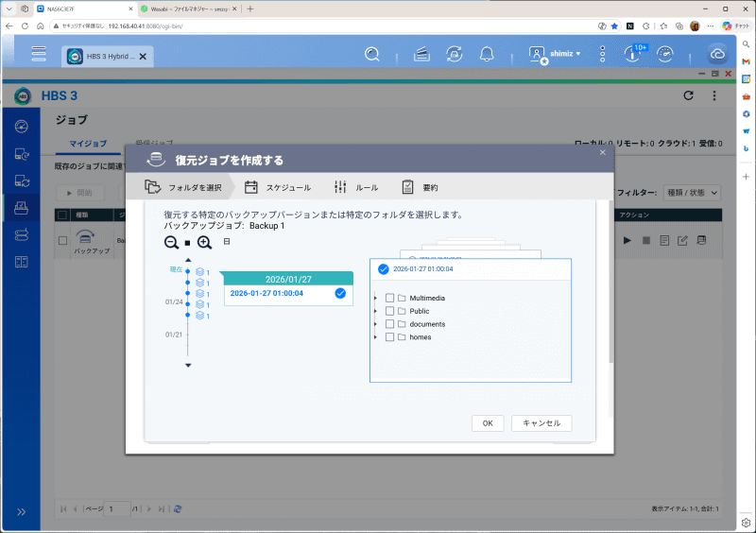Select the Backup job row checkbox
The image size is (756, 533).
click(62, 240)
